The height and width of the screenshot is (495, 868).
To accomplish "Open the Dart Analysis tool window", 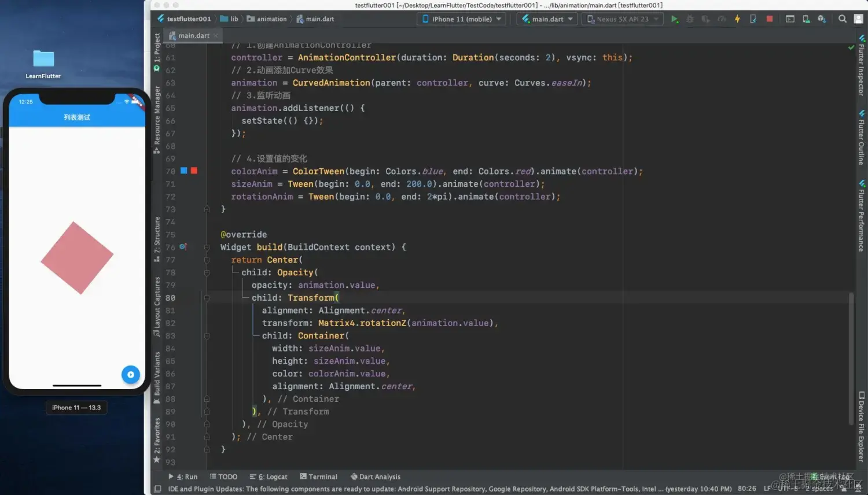I will (376, 477).
